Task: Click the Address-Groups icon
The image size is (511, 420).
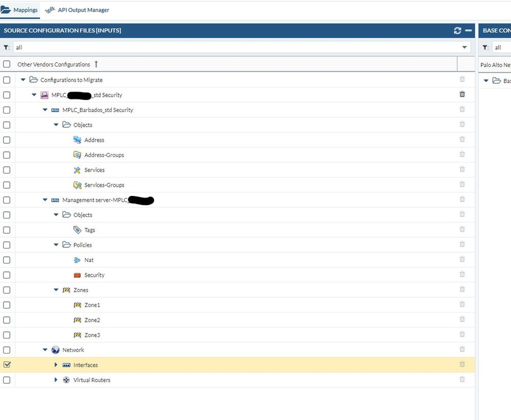Action: tap(77, 155)
